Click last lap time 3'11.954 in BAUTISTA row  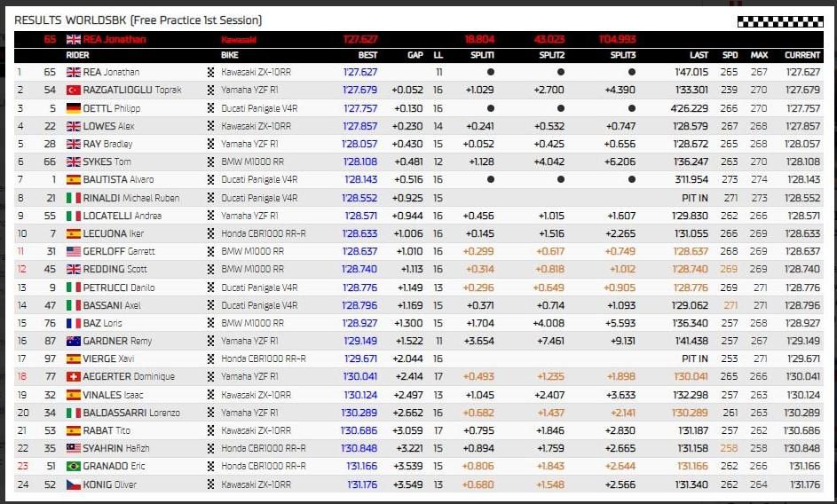(x=691, y=180)
